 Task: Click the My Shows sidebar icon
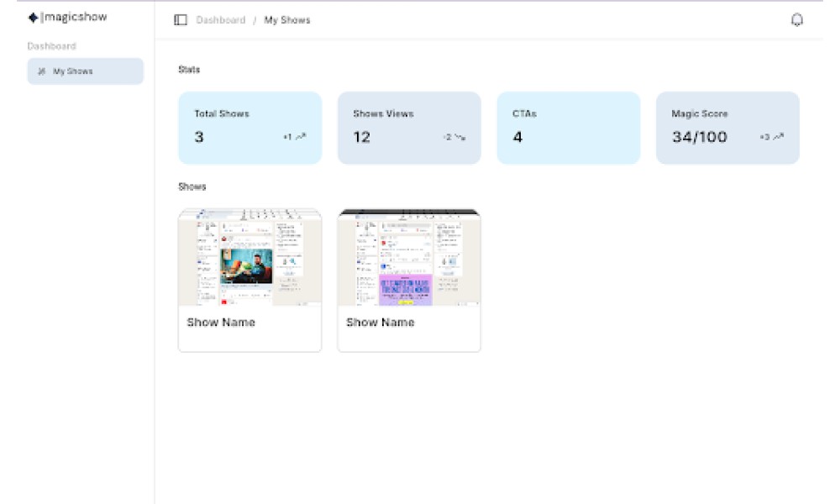tap(41, 71)
